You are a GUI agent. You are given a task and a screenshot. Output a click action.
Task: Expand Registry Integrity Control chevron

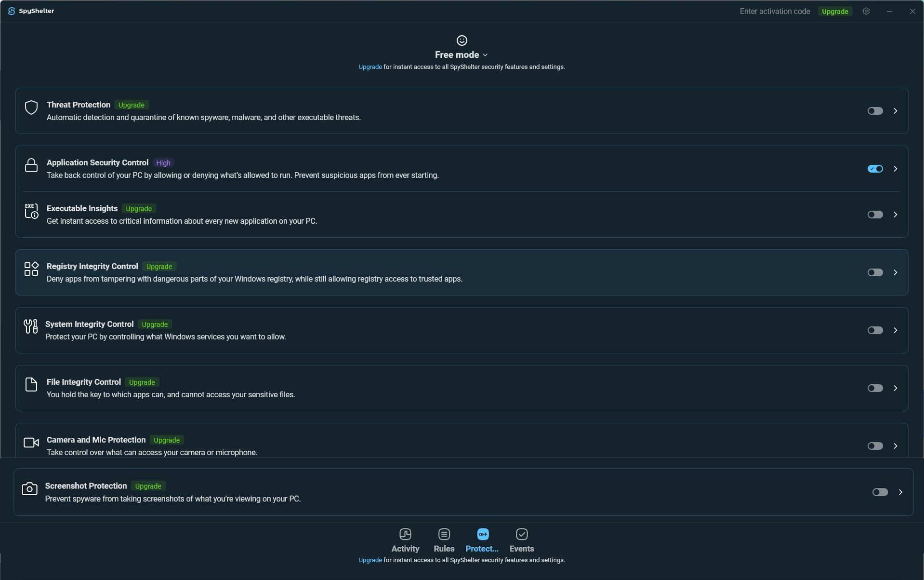[896, 272]
